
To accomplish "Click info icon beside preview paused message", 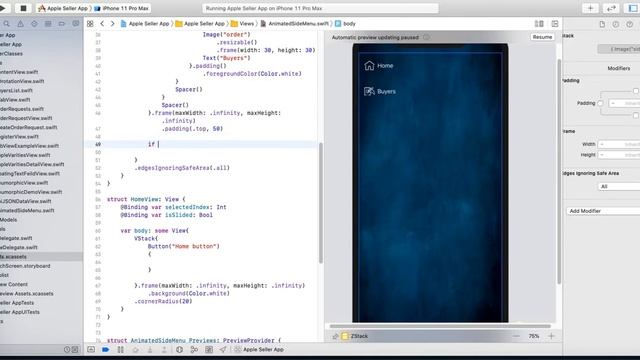I will [426, 37].
